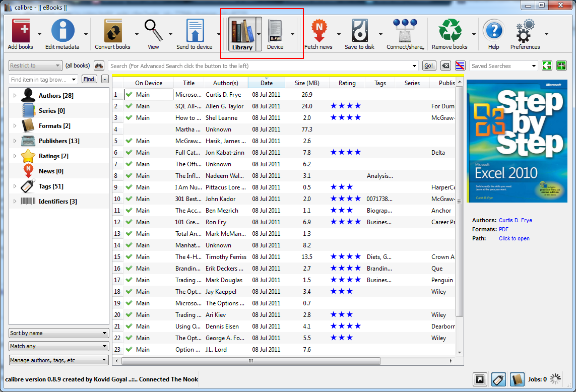Save the current search with the plus icon

[x=562, y=66]
